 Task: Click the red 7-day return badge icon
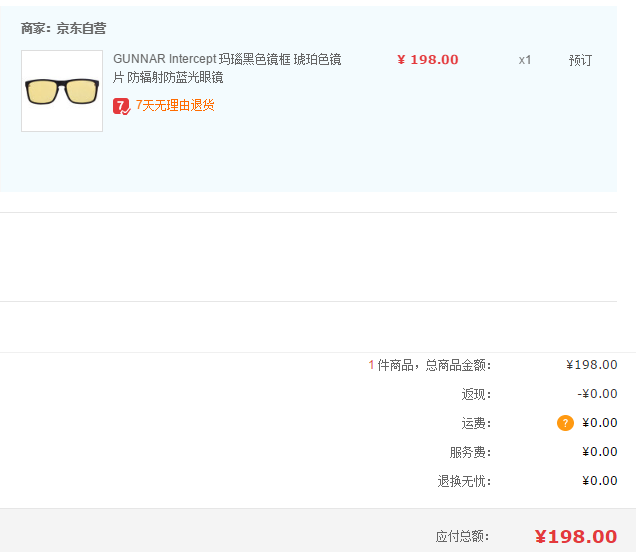122,106
